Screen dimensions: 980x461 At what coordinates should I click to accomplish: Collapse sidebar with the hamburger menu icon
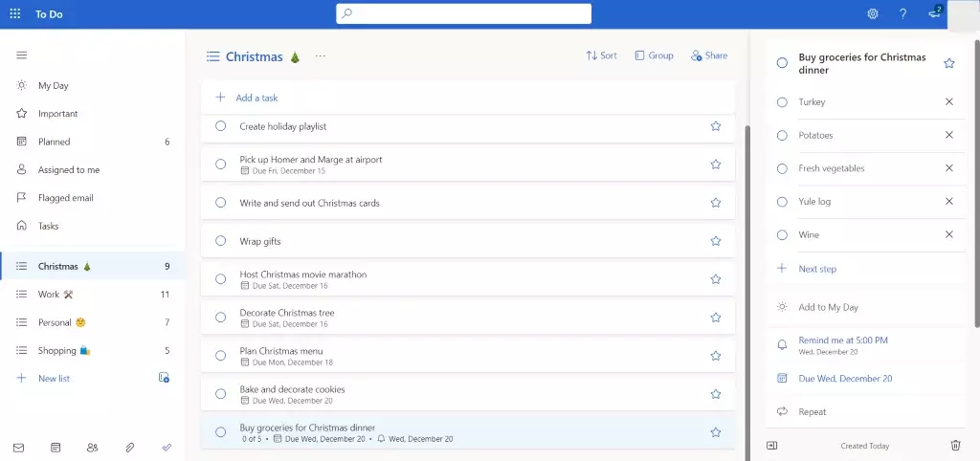pyautogui.click(x=21, y=55)
